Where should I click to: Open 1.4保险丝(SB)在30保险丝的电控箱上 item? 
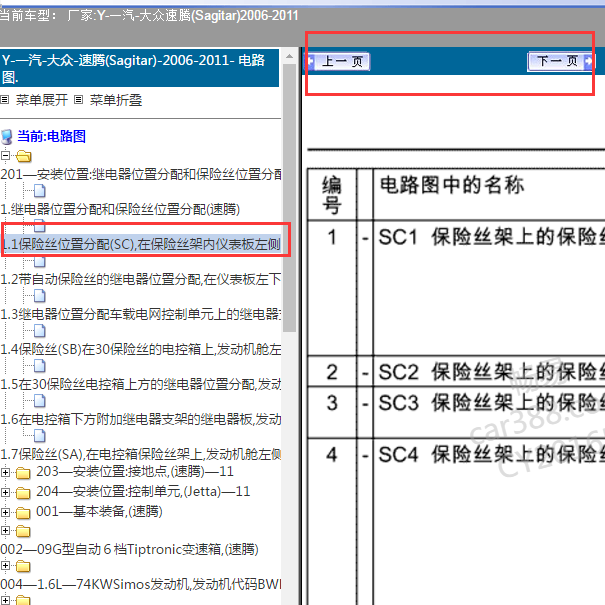[x=141, y=349]
